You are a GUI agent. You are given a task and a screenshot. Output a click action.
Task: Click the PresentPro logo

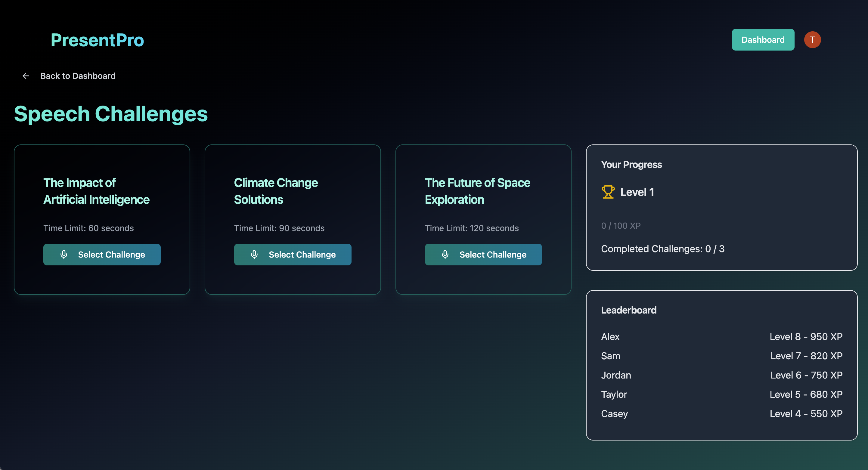(x=98, y=40)
